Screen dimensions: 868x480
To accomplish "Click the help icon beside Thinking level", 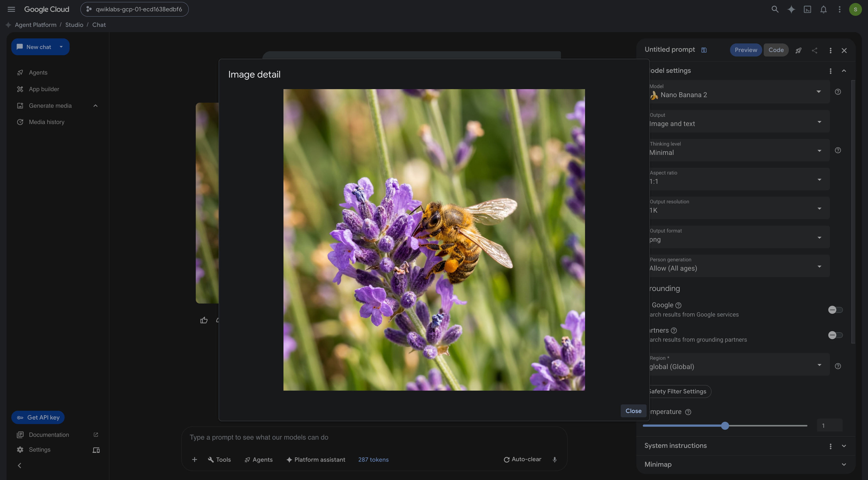I will 838,150.
